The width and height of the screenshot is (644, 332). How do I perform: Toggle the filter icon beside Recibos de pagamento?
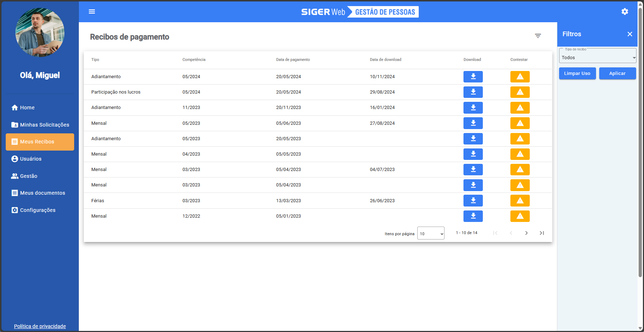pos(538,36)
